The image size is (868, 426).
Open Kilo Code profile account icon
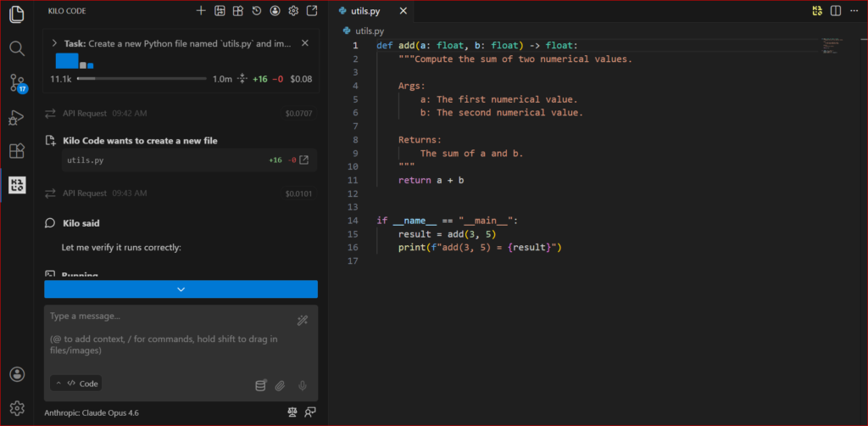point(275,11)
